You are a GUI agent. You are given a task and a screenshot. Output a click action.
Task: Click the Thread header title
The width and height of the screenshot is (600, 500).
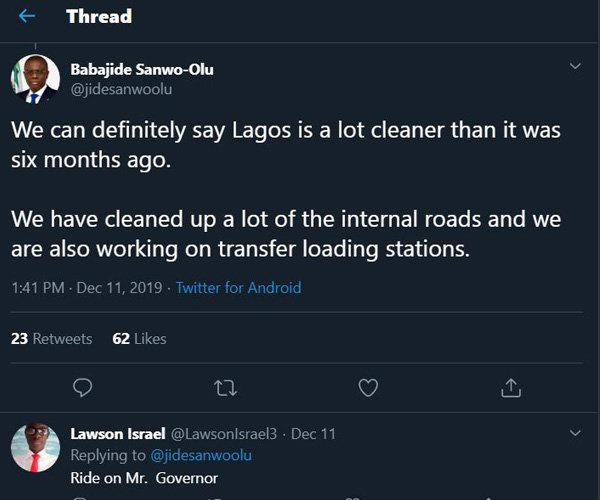(x=99, y=17)
